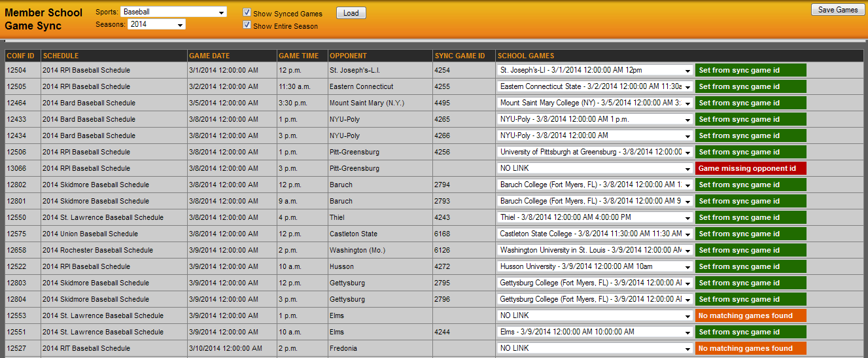Open the Washington University in St. Louis dropdown

point(595,250)
